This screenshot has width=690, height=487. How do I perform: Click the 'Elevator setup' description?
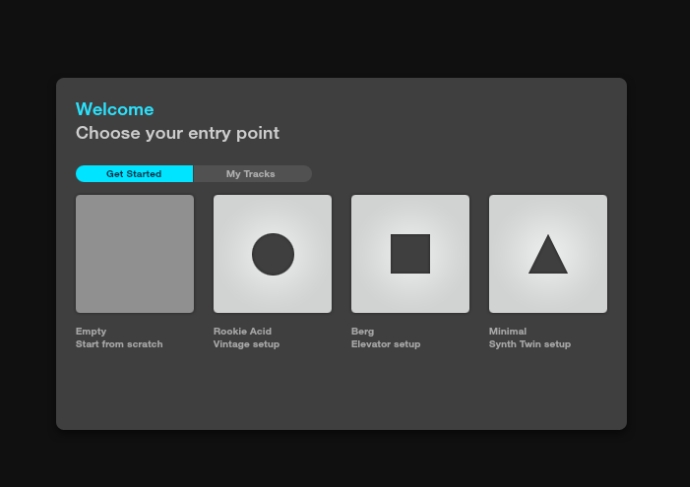[385, 344]
